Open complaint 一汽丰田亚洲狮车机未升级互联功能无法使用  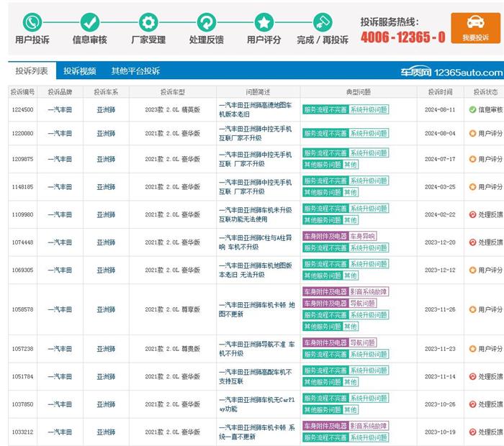(256, 214)
